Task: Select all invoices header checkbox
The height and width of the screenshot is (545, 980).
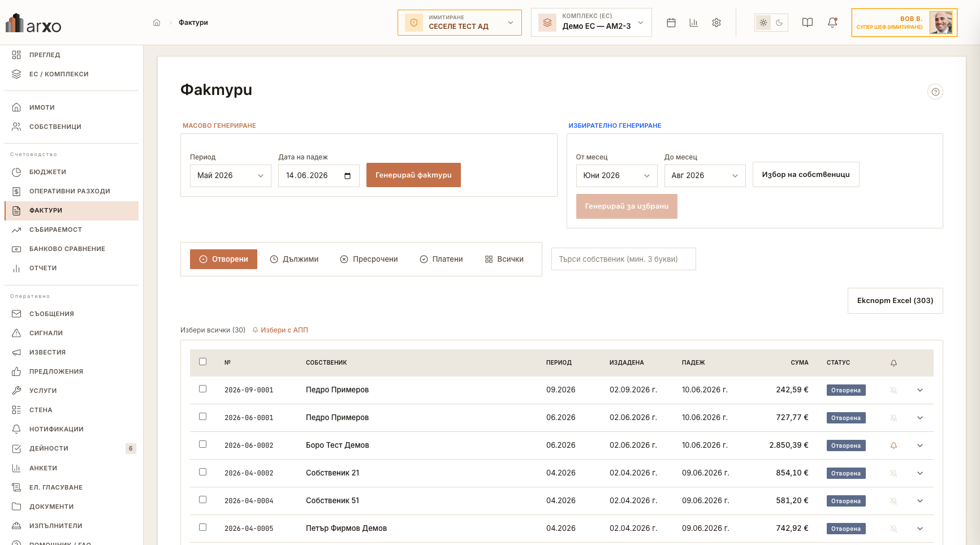Action: coord(202,362)
